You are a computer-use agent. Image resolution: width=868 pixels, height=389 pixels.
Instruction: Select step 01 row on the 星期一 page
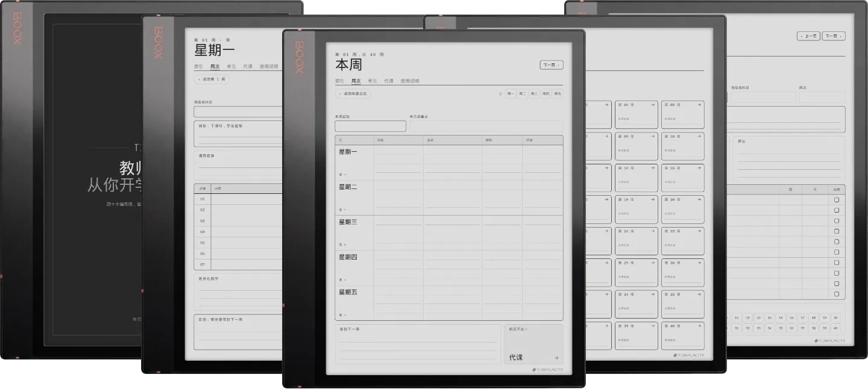pos(239,199)
